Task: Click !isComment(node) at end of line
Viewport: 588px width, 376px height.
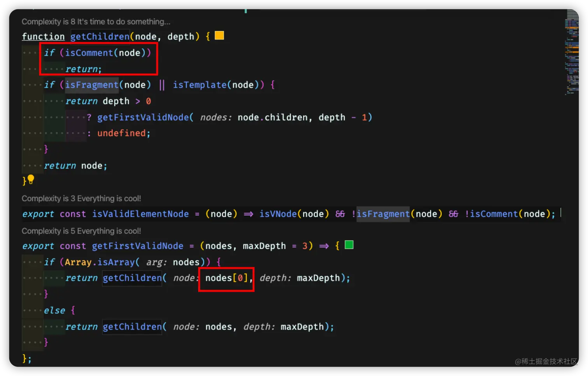Action: [507, 214]
